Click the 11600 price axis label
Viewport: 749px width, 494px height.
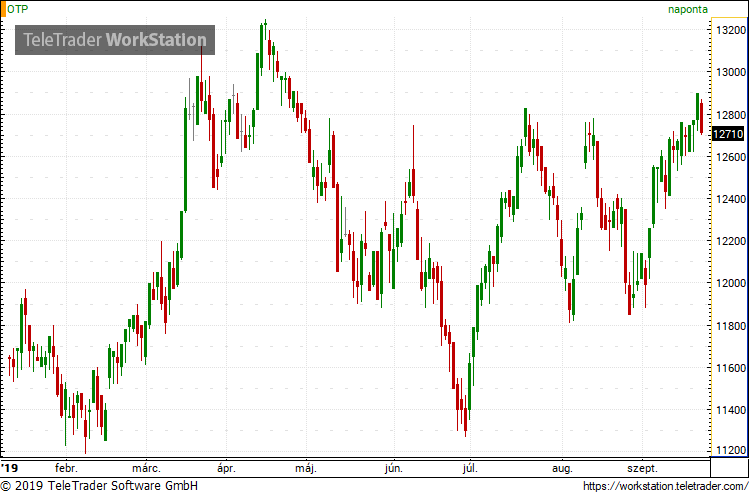click(x=731, y=368)
